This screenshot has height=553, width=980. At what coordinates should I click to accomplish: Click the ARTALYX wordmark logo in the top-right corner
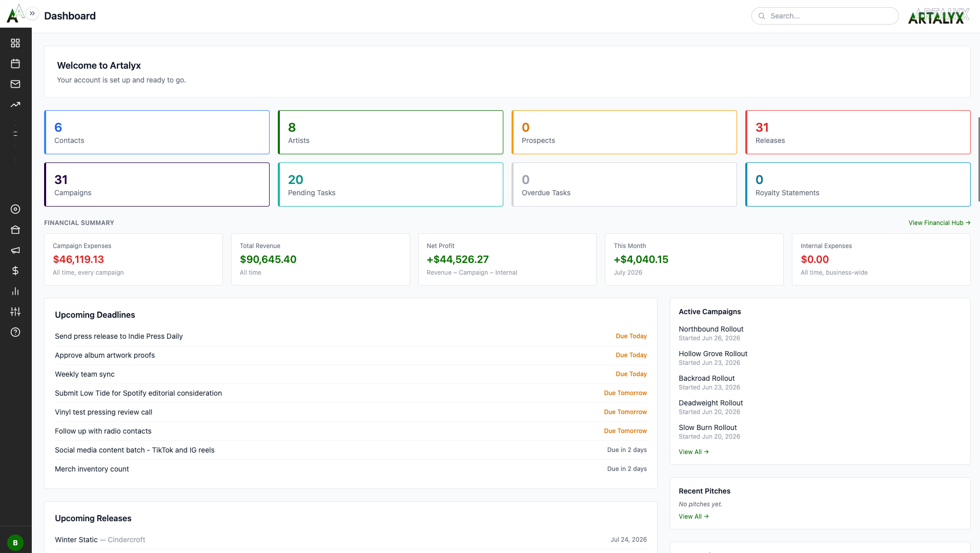938,16
